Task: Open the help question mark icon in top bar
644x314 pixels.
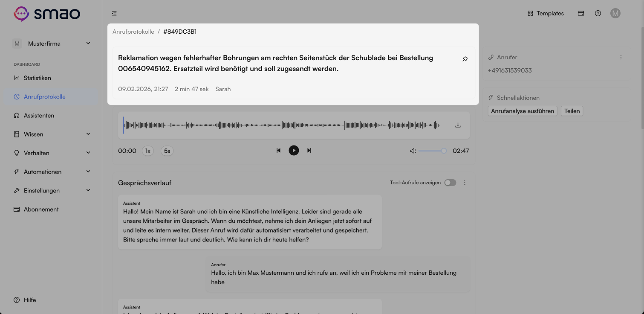Action: point(598,13)
